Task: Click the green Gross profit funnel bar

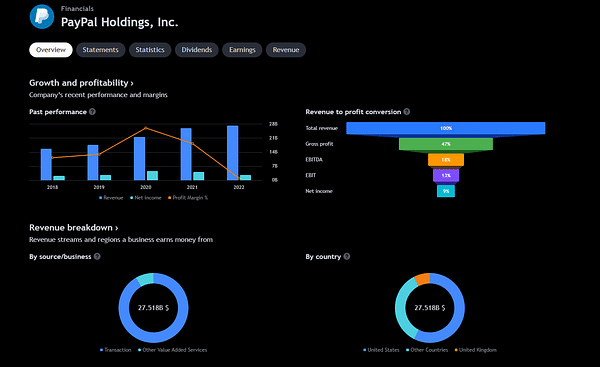Action: tap(446, 144)
